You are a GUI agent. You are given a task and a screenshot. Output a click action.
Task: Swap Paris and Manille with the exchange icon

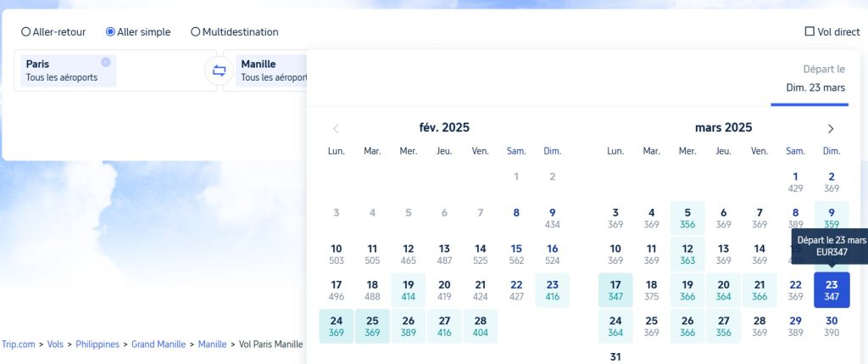tap(220, 70)
